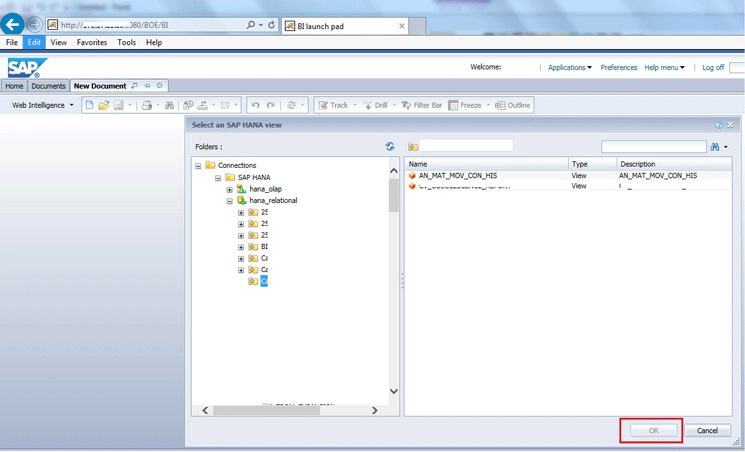The image size is (745, 452).
Task: Open the Favorites menu
Action: coord(92,42)
